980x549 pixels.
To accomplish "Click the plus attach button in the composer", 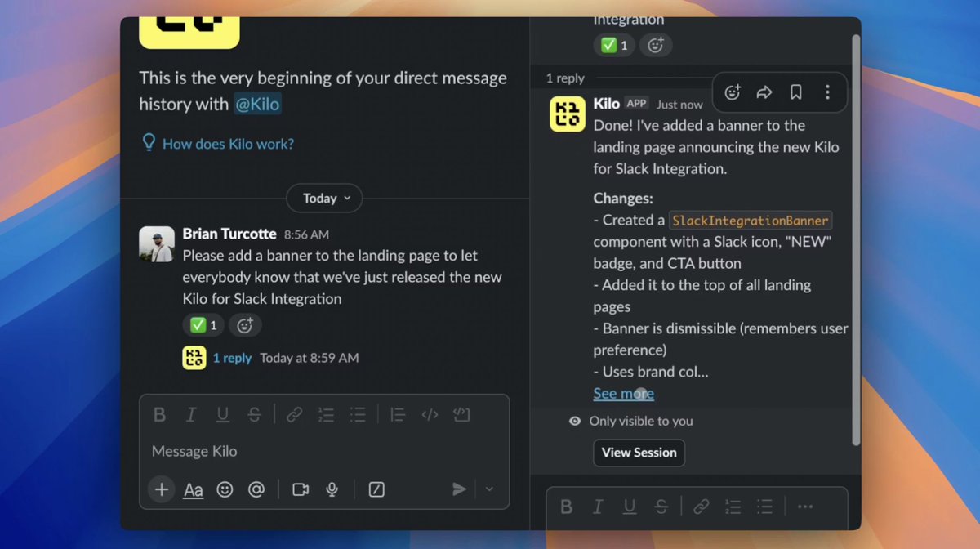I will coord(162,489).
